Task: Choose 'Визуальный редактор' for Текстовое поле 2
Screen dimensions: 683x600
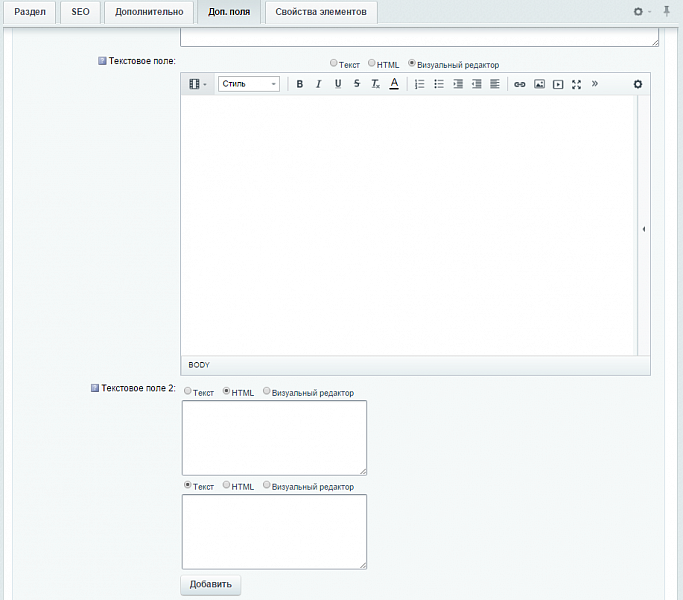Action: [x=267, y=392]
